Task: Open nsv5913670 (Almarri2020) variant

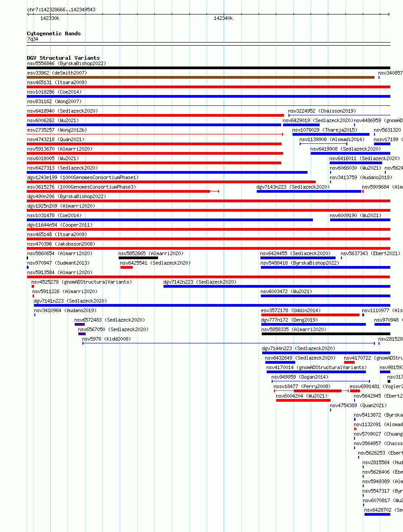Action: coord(60,149)
